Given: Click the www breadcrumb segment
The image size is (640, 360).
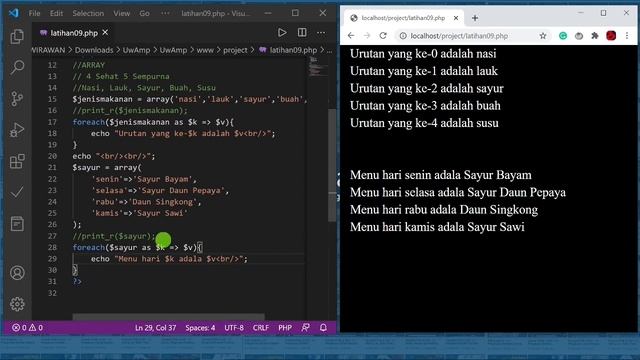Looking at the screenshot, I should [205, 50].
